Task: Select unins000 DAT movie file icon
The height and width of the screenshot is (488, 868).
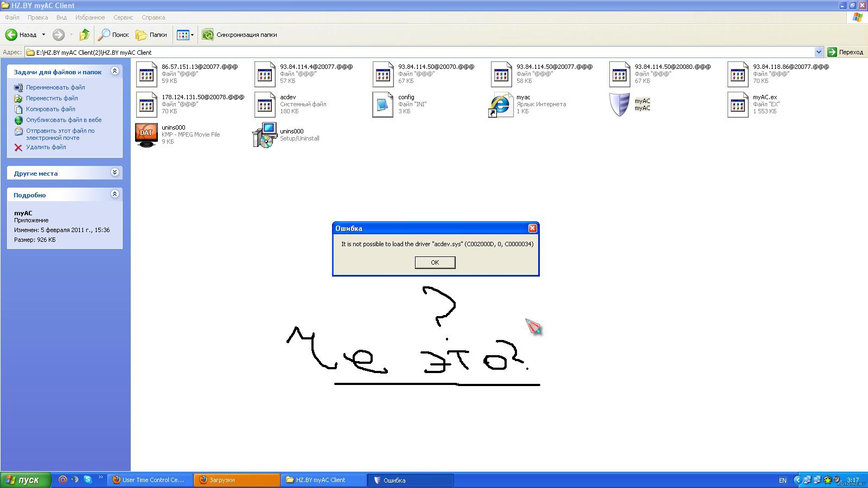Action: pos(146,136)
